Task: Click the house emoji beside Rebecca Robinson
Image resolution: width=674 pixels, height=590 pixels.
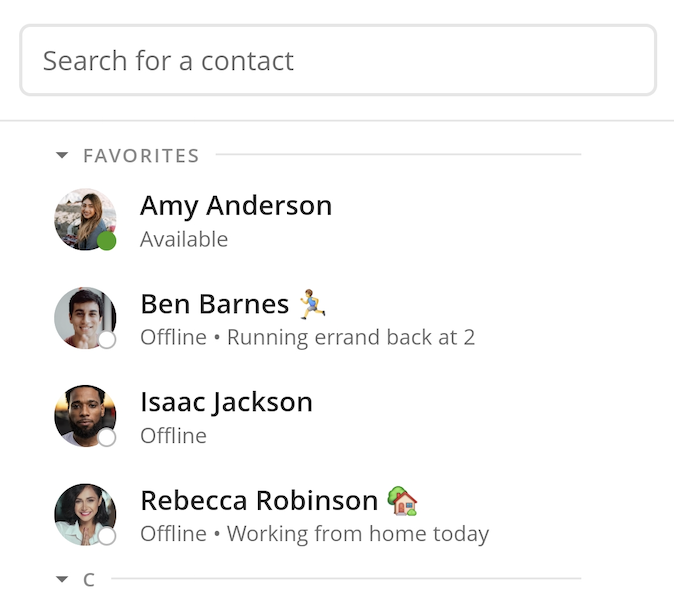Action: [x=402, y=501]
